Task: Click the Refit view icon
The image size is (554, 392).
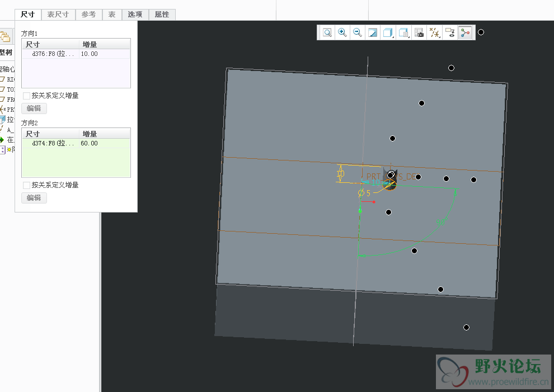Action: click(x=327, y=33)
